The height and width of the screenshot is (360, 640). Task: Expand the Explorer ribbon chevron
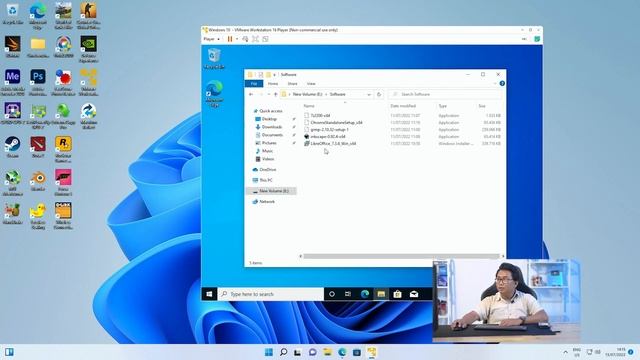[x=495, y=84]
